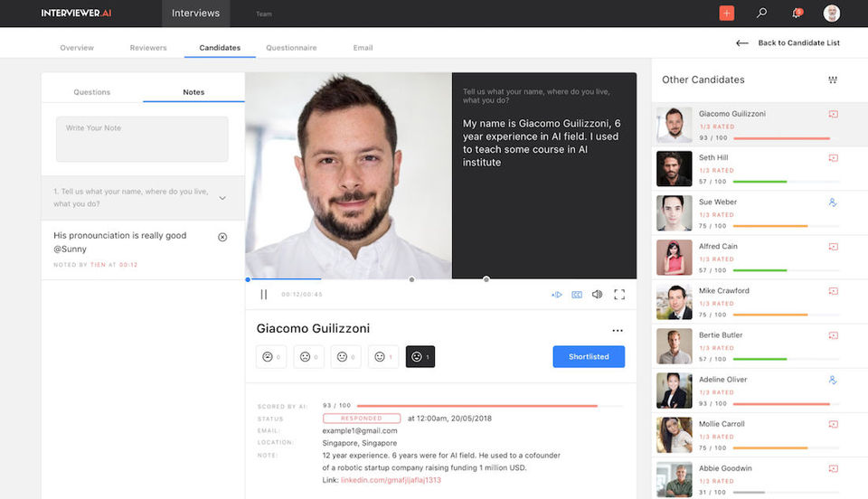This screenshot has height=499, width=868.
Task: Click status icon beside Bertie Butler
Action: point(833,335)
